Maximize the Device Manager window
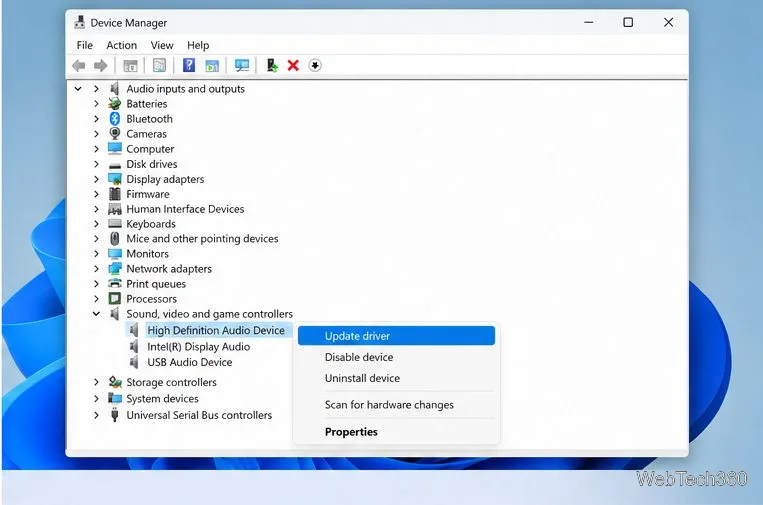 (x=628, y=22)
